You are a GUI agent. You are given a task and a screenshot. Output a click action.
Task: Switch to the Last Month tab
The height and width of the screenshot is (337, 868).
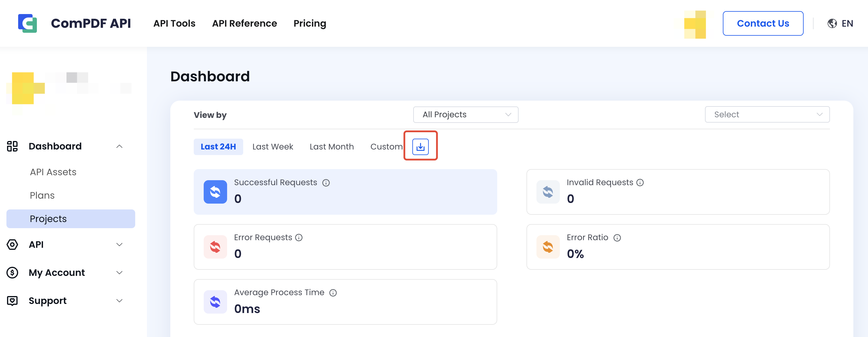(331, 147)
